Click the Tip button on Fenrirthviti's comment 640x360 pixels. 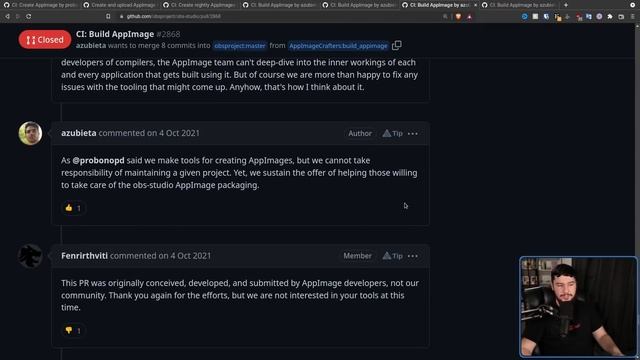[393, 256]
